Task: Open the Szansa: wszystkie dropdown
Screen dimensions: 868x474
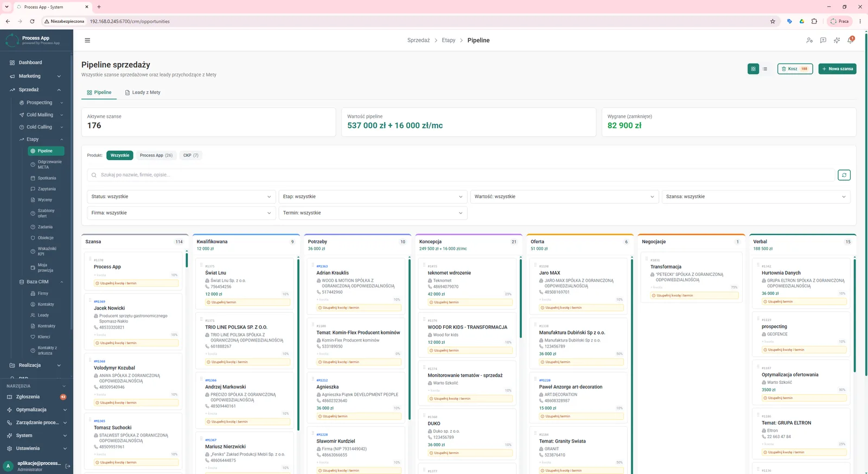Action: point(756,197)
